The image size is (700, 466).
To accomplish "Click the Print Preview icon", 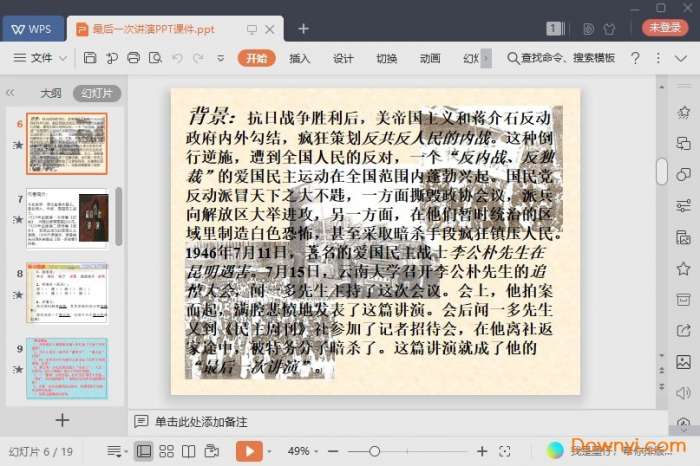I will (155, 58).
